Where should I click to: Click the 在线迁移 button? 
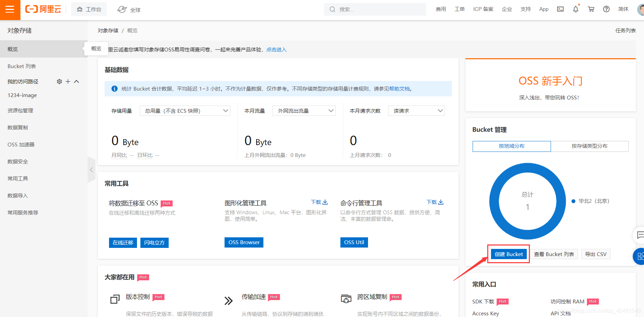point(123,242)
